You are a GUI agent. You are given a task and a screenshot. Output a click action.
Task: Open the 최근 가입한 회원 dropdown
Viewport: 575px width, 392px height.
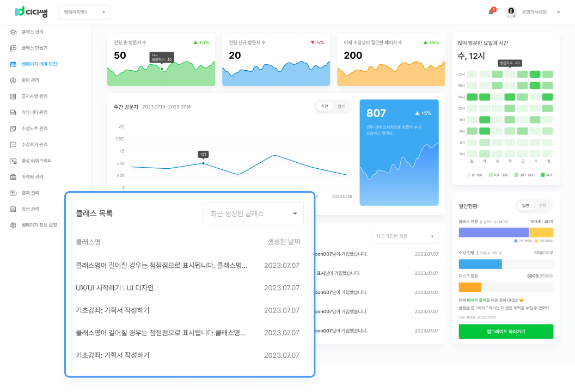tap(405, 236)
